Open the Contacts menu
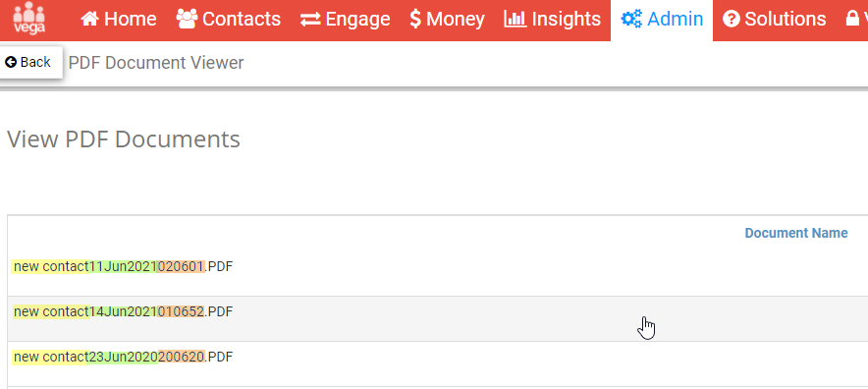 (228, 20)
